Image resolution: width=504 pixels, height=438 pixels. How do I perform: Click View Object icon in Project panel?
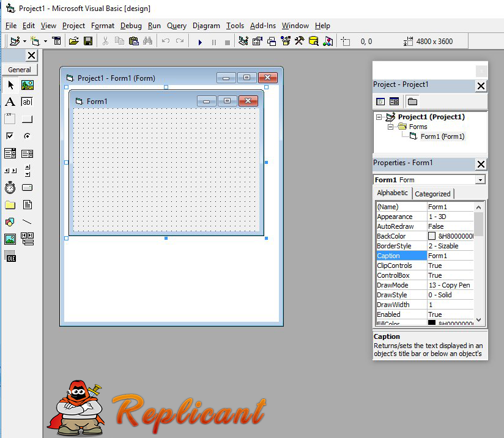tap(394, 102)
